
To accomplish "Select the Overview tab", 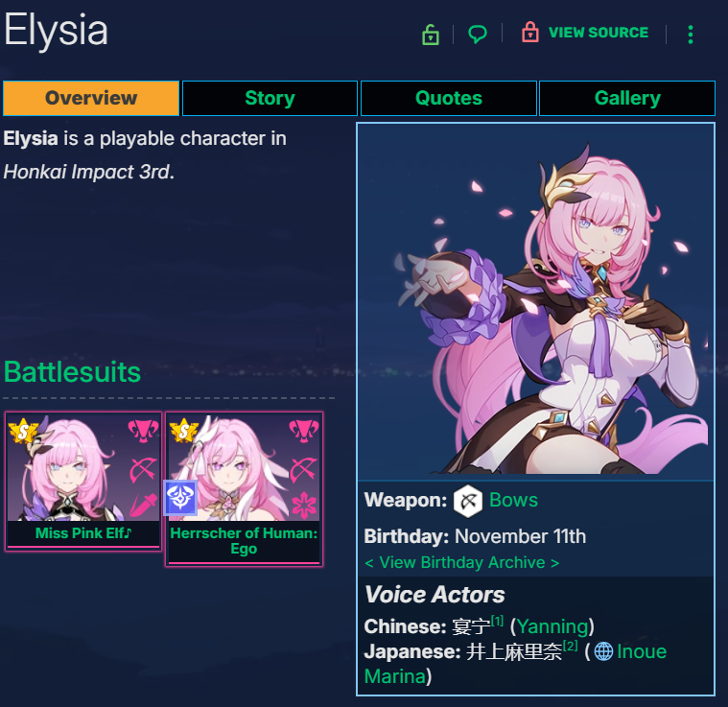I will pos(91,98).
